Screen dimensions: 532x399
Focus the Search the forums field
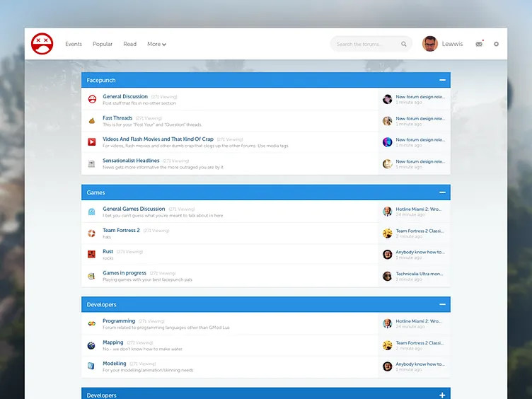(371, 44)
